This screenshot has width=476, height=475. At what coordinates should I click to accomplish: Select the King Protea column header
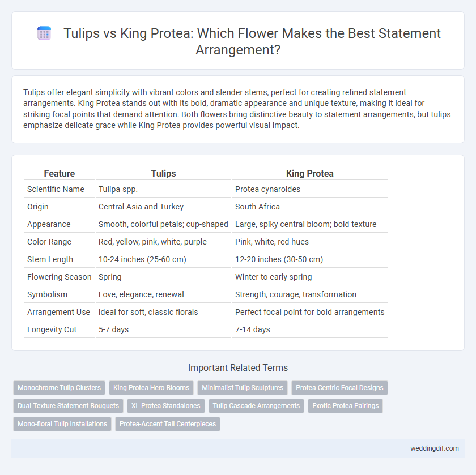coord(309,173)
